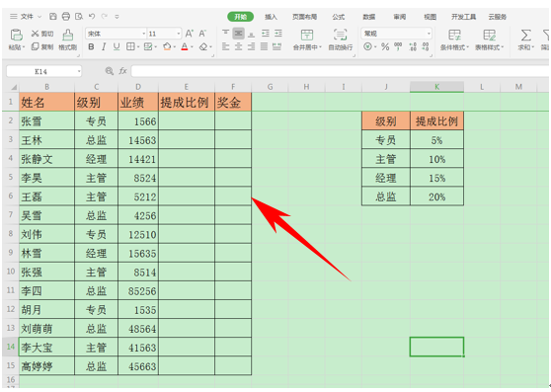Viewport: 551px width, 392px height.
Task: Click the AutoSum (求和) sigma icon
Action: (x=525, y=36)
